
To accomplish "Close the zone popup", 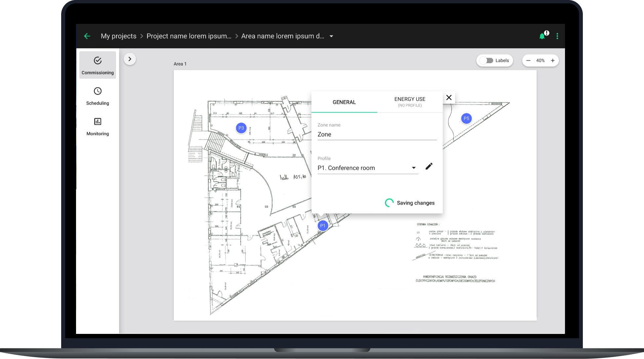I will click(x=449, y=97).
